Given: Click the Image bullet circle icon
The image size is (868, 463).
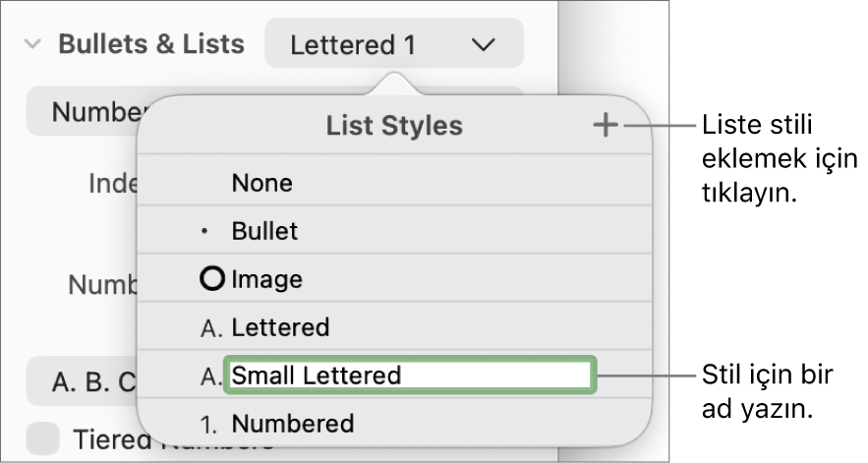Looking at the screenshot, I should click(x=211, y=279).
